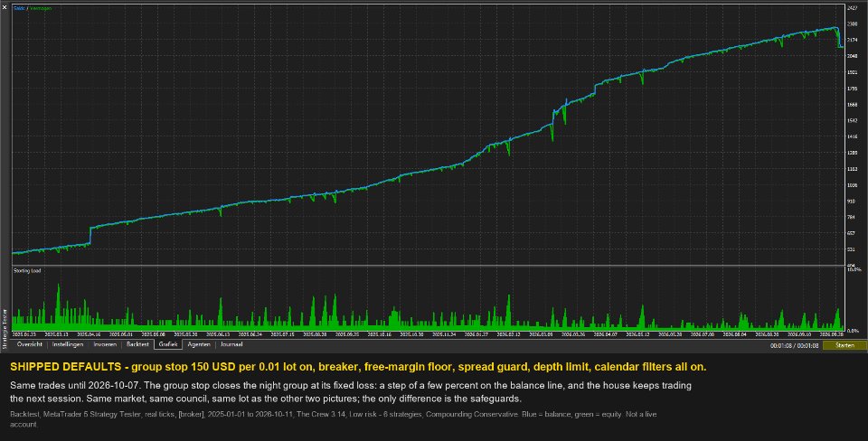Click the 784 axis value
The image size is (868, 441).
pos(851,217)
